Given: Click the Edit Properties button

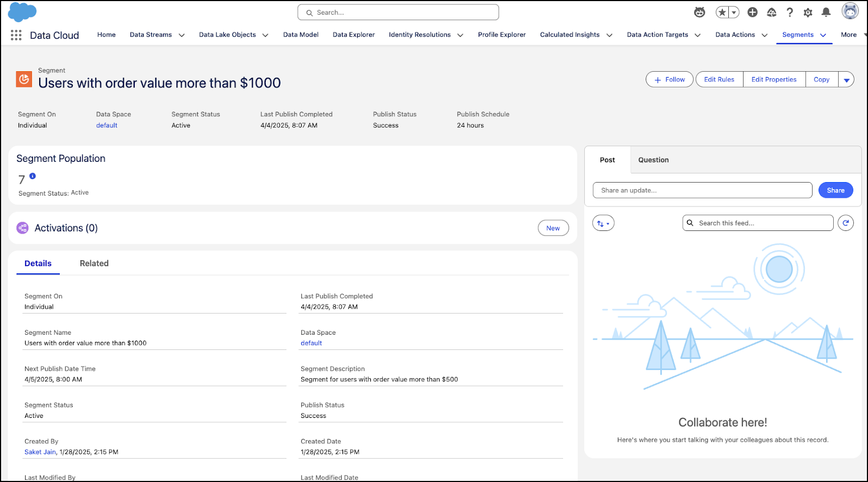Looking at the screenshot, I should click(x=774, y=79).
